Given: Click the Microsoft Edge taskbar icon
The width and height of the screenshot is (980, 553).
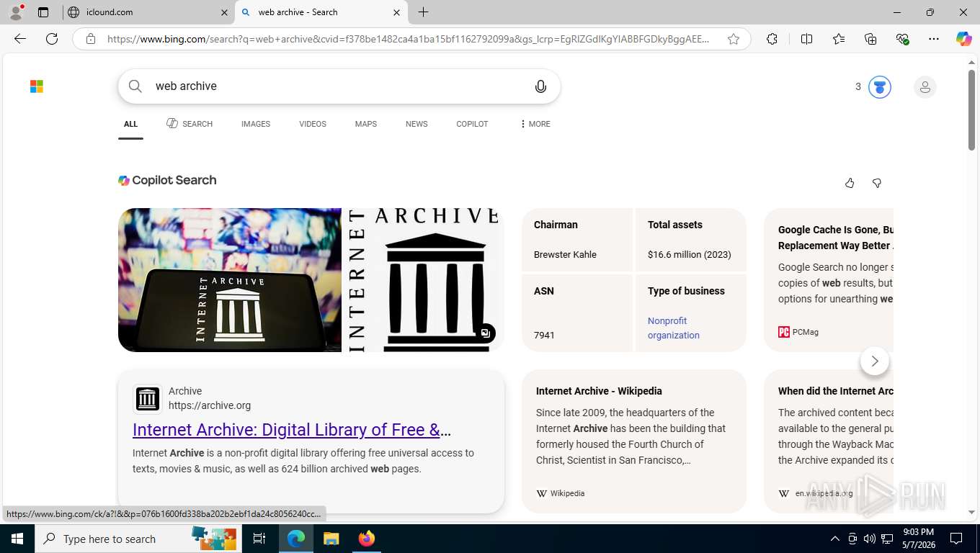Looking at the screenshot, I should coord(295,539).
